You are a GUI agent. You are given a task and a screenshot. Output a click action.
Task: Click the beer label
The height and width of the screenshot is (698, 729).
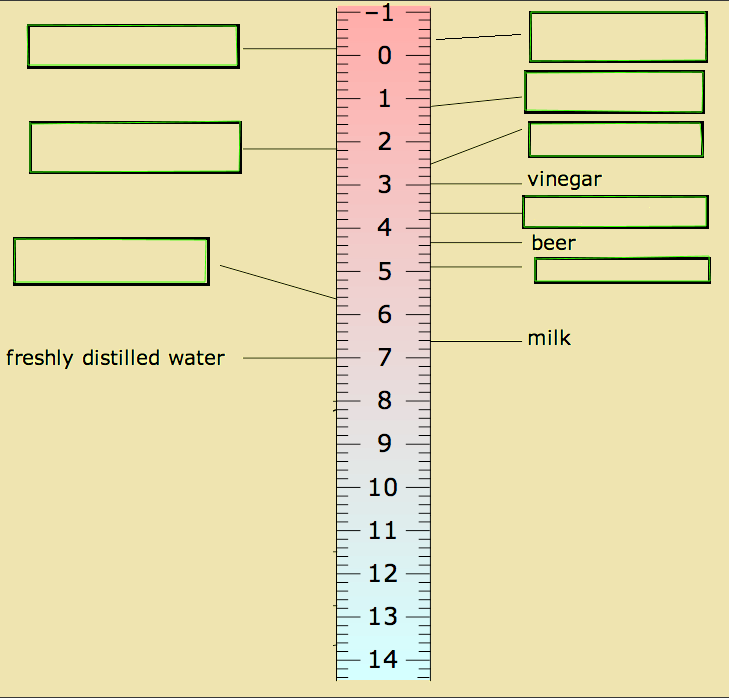[553, 243]
